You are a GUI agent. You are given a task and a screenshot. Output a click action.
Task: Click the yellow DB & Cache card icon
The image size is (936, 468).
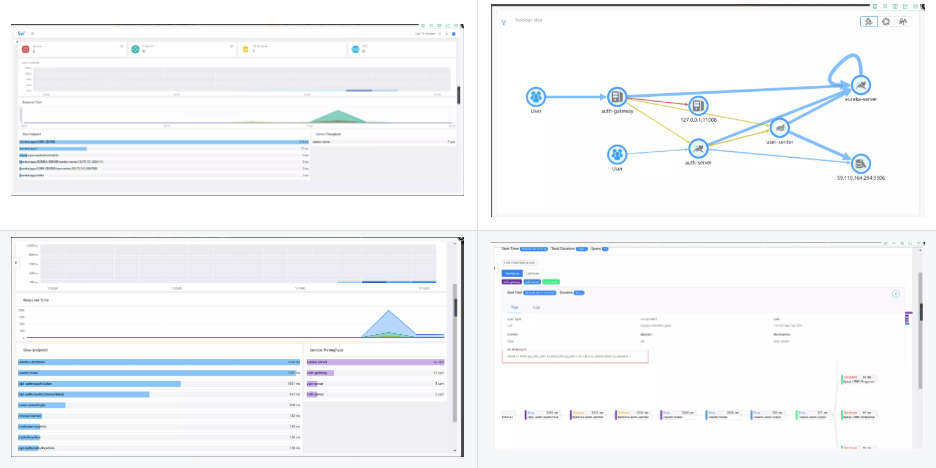pos(245,49)
